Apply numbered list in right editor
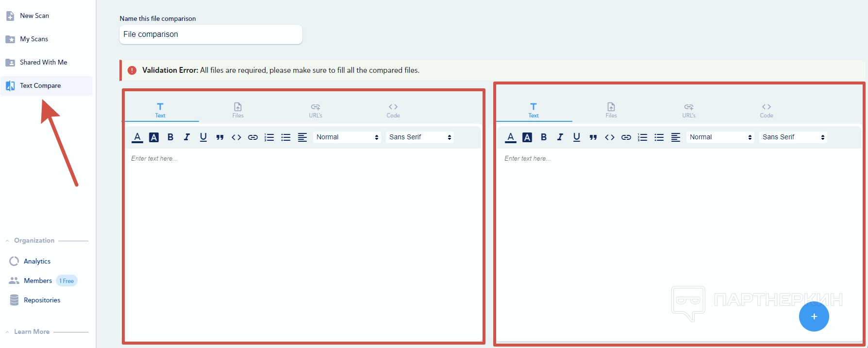868x348 pixels. coord(643,137)
